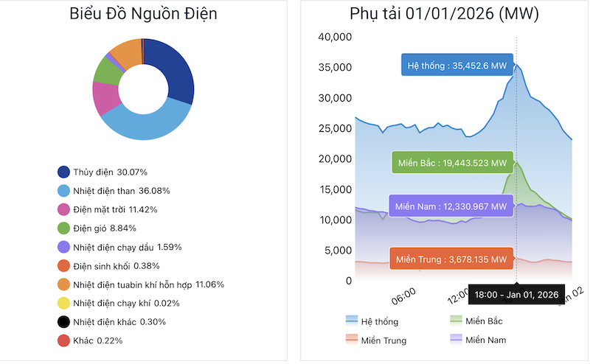Click the dark blue Thủy điện donut slice

pos(174,70)
